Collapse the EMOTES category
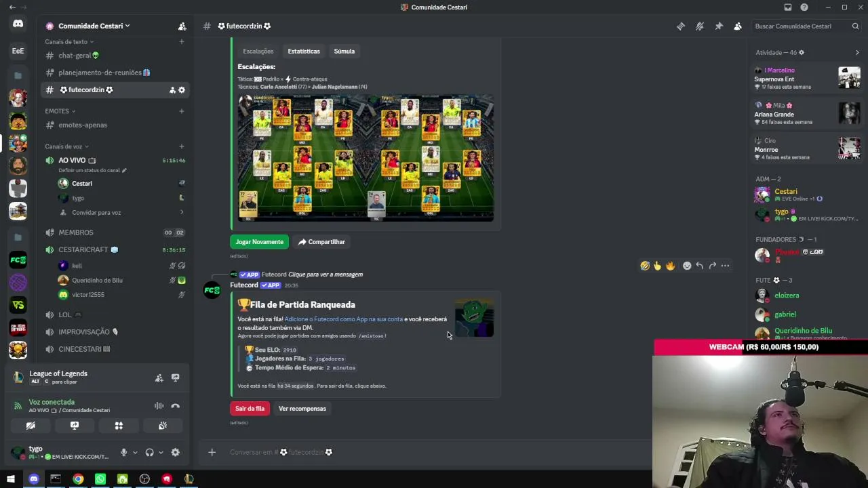 (60, 111)
